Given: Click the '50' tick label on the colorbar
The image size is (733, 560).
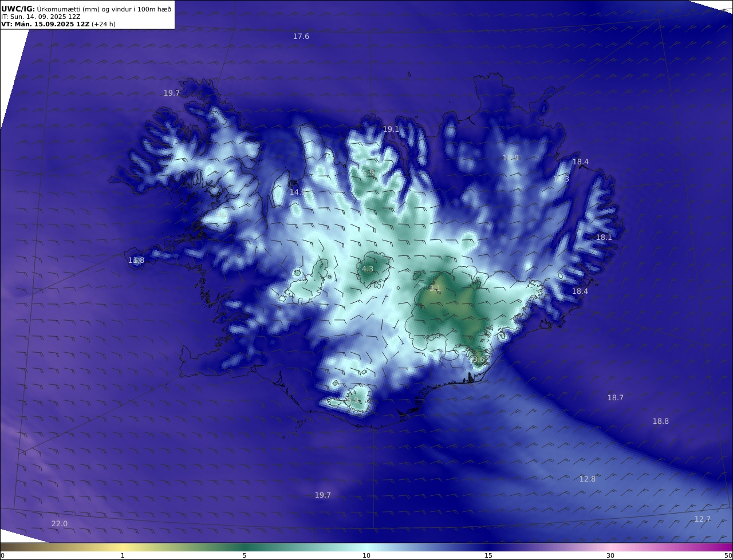Looking at the screenshot, I should [x=728, y=555].
